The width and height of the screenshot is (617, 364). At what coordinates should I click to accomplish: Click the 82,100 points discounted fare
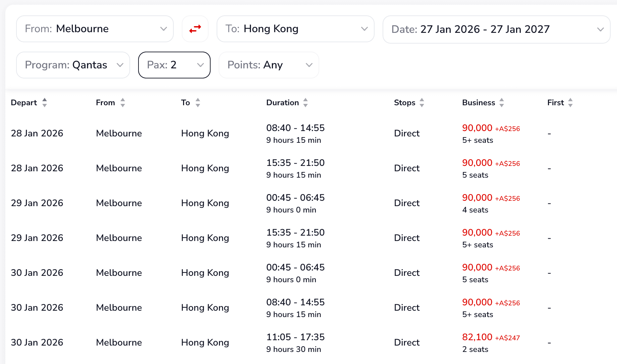coord(477,338)
